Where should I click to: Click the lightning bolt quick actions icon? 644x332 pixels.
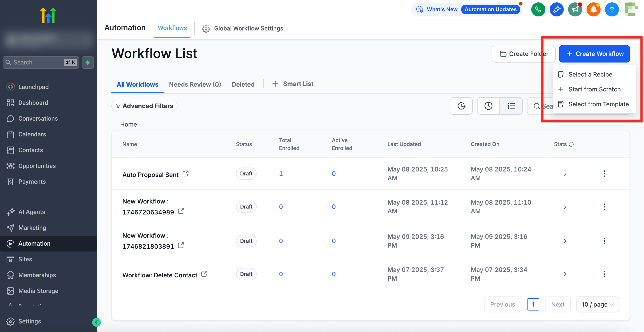coord(88,62)
